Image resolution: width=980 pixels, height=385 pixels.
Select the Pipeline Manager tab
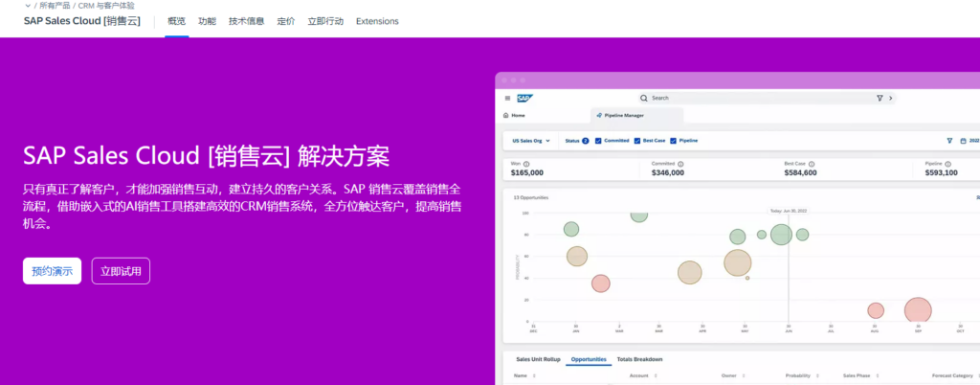pyautogui.click(x=636, y=116)
